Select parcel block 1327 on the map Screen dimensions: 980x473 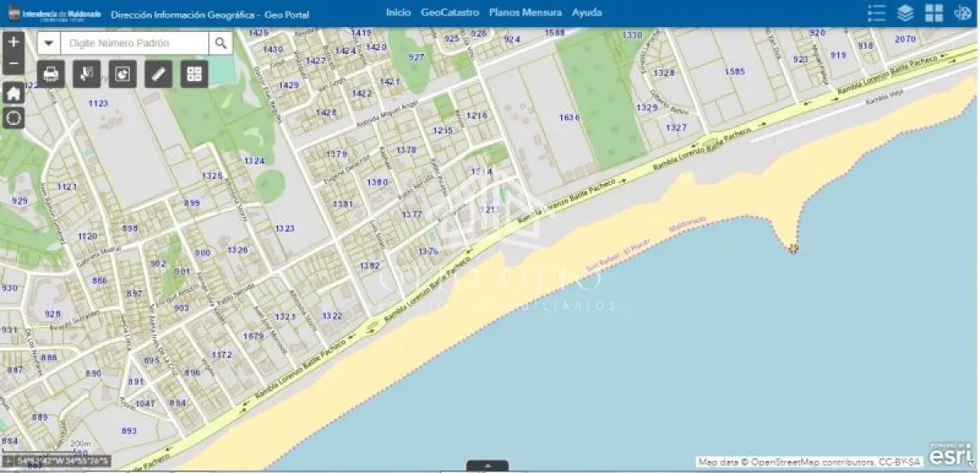coord(676,128)
